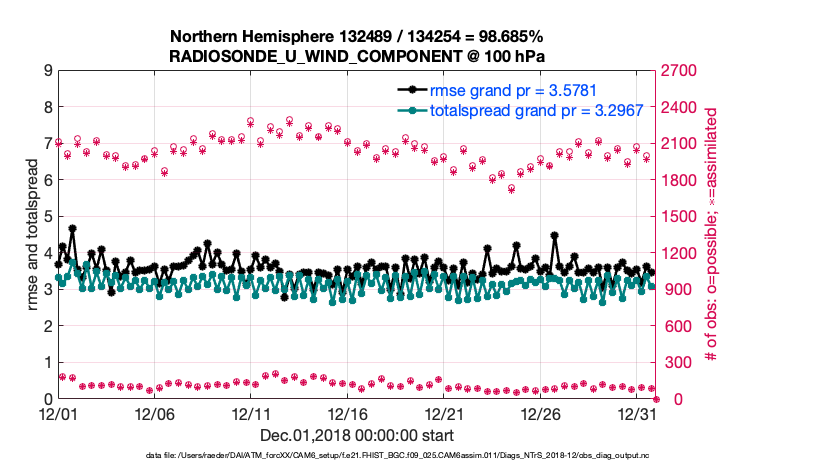This screenshot has width=830, height=470.
Task: Select the Northern Hemisphere title line
Action: (x=356, y=35)
